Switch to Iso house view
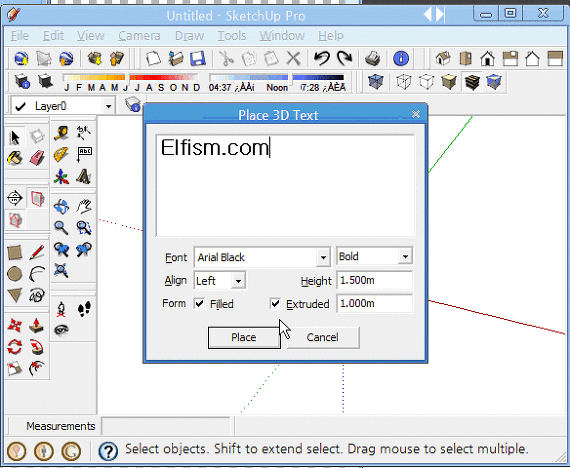 tap(443, 58)
